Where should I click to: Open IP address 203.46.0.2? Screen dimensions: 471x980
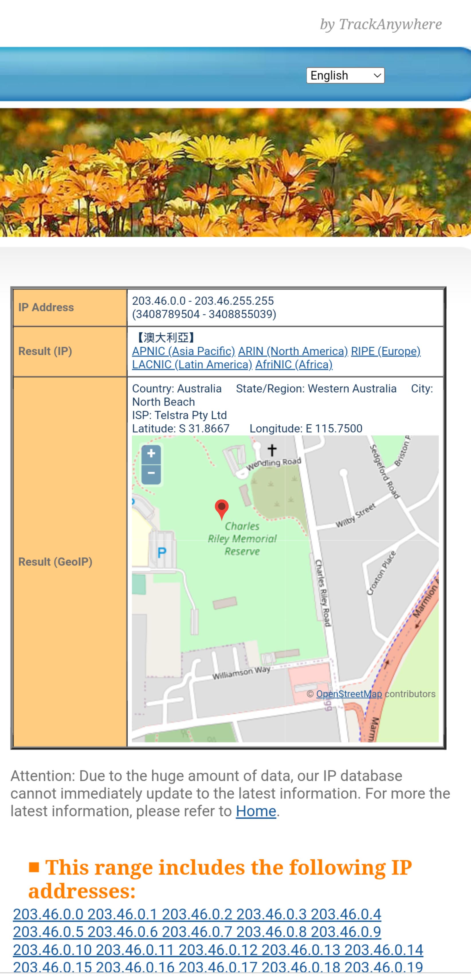click(x=197, y=914)
